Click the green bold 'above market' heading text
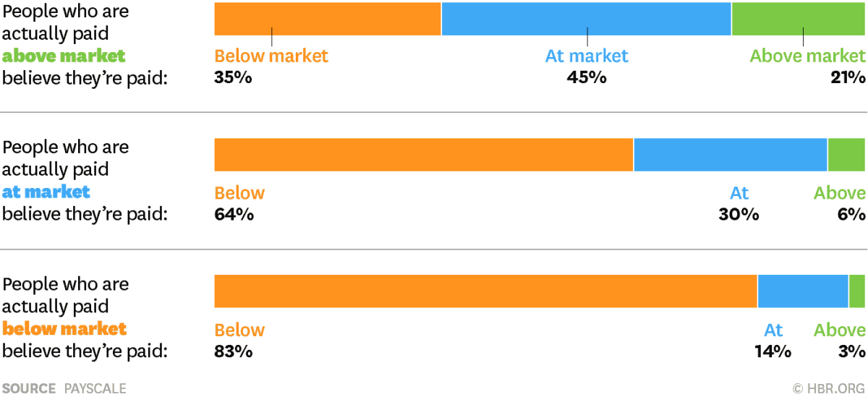Viewport: 868px width, 397px height. (64, 56)
